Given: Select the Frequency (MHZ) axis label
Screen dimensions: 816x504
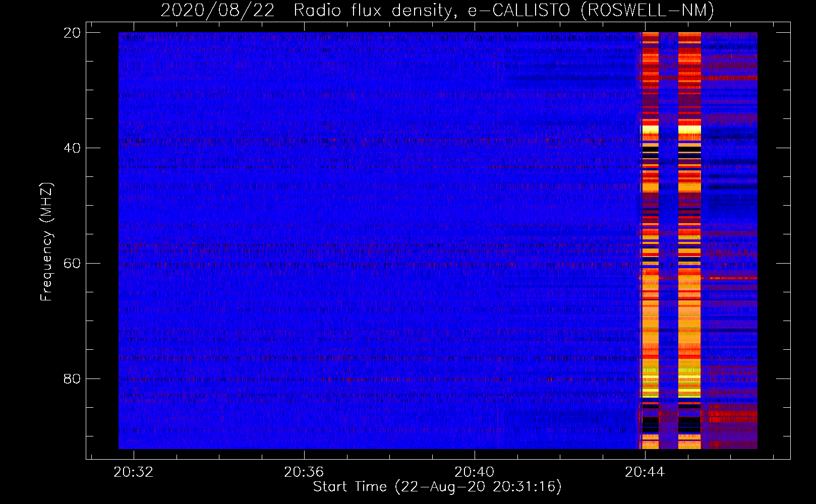Looking at the screenshot, I should [x=46, y=242].
